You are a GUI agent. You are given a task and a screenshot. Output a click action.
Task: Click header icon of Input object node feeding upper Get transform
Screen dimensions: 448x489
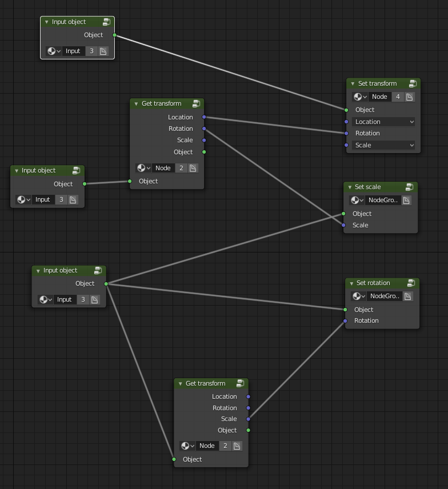[x=76, y=170]
